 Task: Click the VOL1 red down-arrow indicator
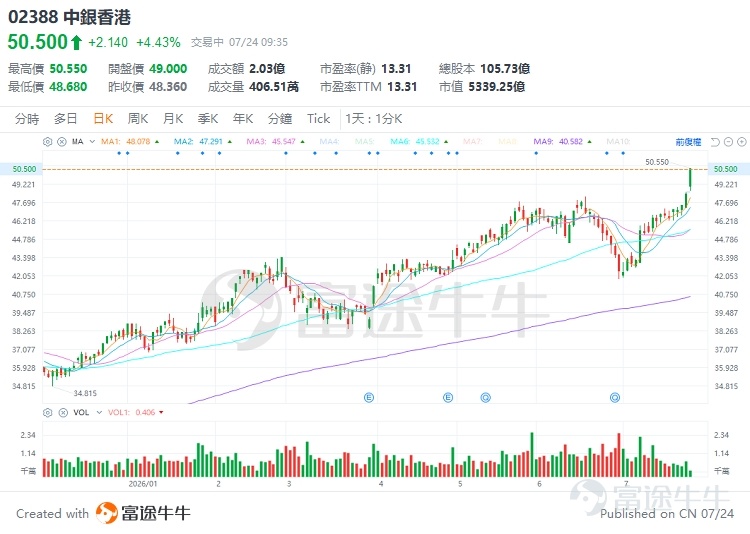point(161,412)
